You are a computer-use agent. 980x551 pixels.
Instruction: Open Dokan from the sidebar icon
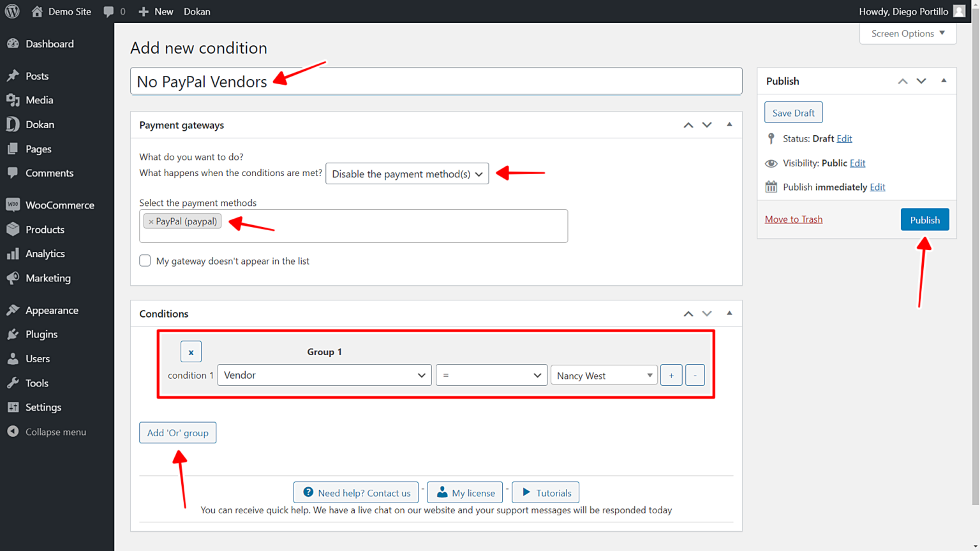pyautogui.click(x=13, y=124)
